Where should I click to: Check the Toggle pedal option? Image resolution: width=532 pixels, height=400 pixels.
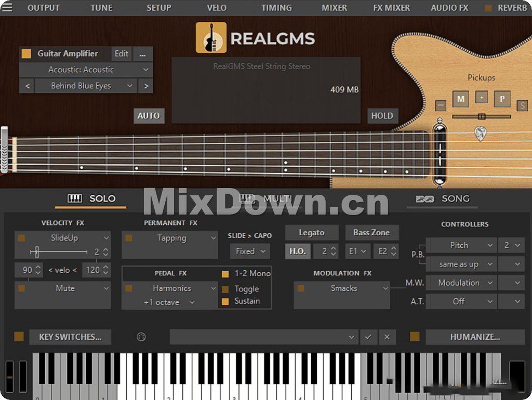225,289
